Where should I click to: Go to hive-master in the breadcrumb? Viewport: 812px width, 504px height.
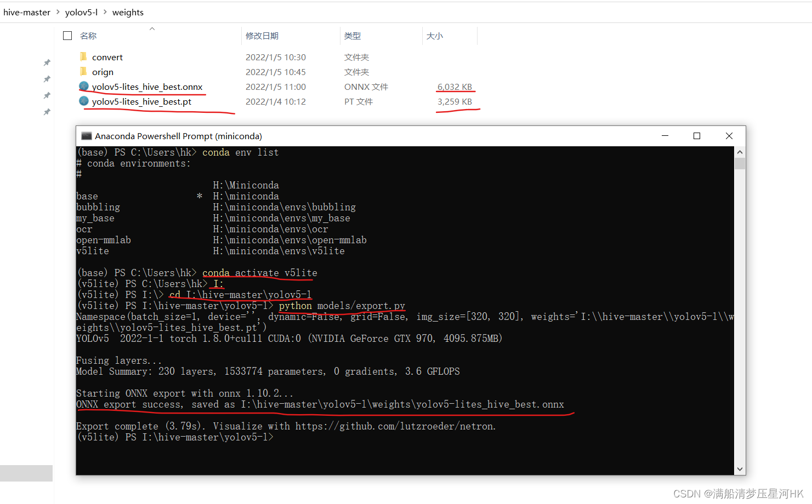(27, 12)
